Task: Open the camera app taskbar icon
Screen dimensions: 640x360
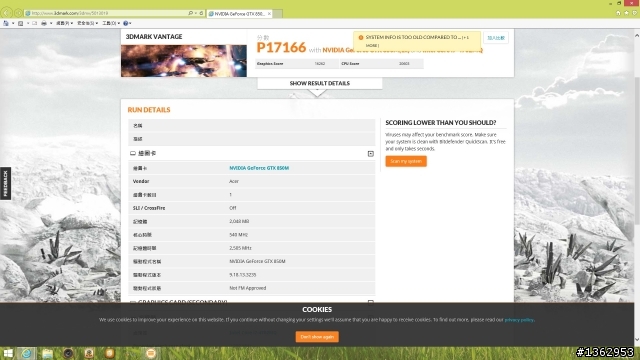Action: tap(68, 353)
